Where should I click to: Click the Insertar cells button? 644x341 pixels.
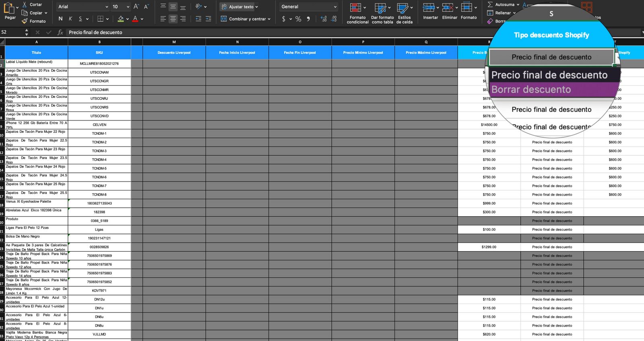[x=431, y=11]
